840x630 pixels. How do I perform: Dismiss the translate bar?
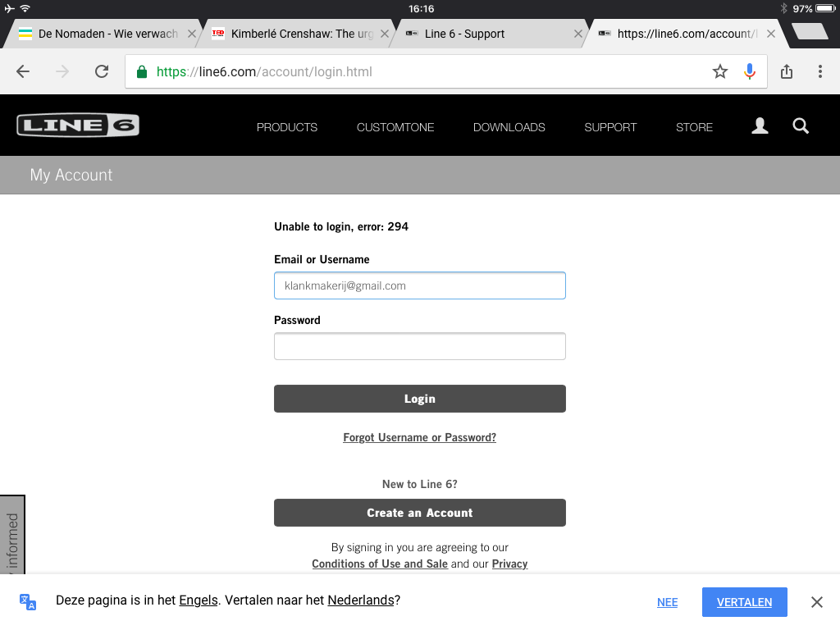[816, 602]
